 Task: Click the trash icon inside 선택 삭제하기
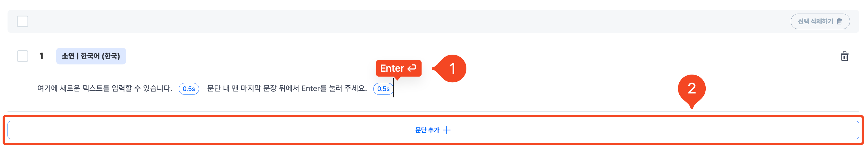tap(839, 21)
